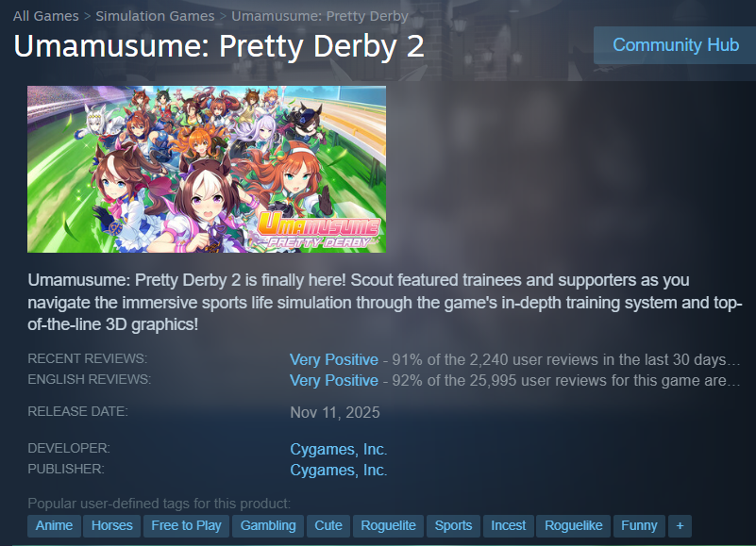756x546 pixels.
Task: View English reviews Very Positive summary
Action: 334,380
